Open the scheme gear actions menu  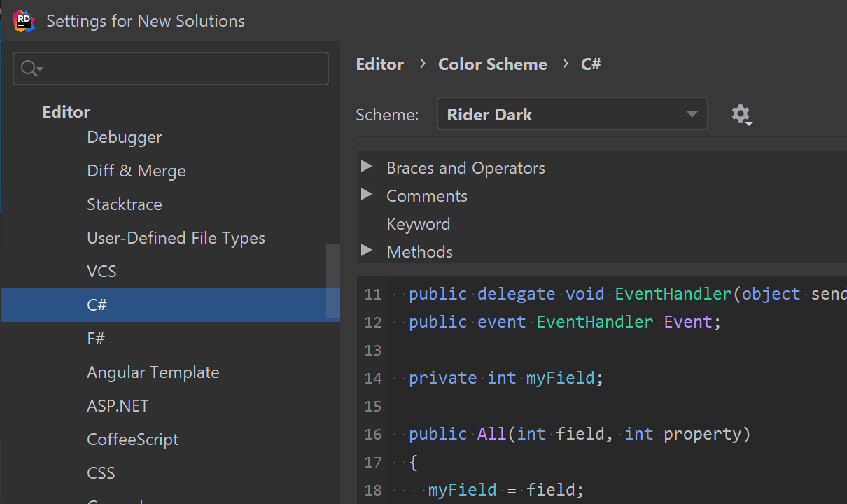point(741,114)
